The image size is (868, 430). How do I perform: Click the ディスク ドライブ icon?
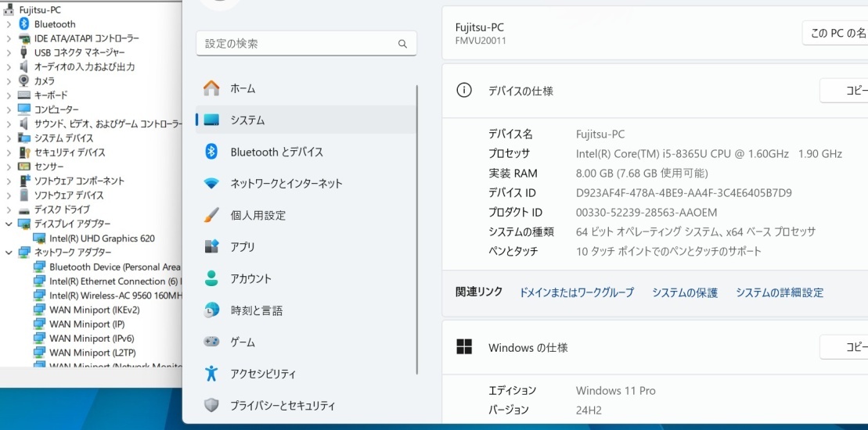[x=23, y=210]
